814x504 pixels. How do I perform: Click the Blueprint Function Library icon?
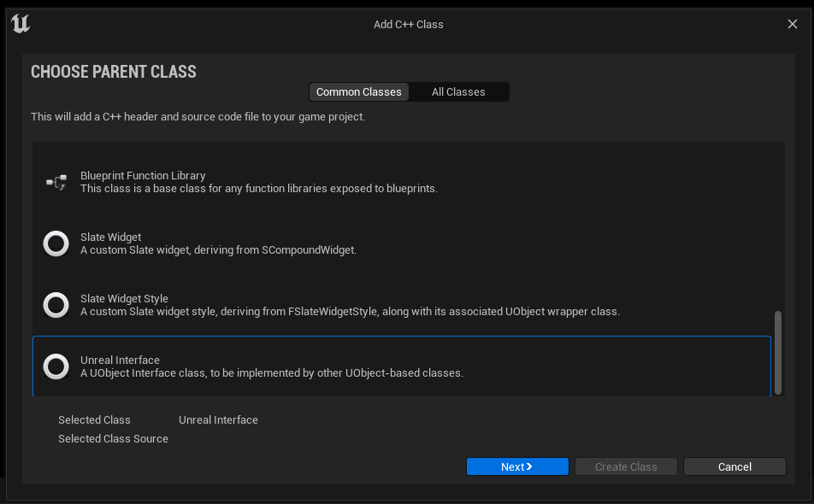click(56, 182)
